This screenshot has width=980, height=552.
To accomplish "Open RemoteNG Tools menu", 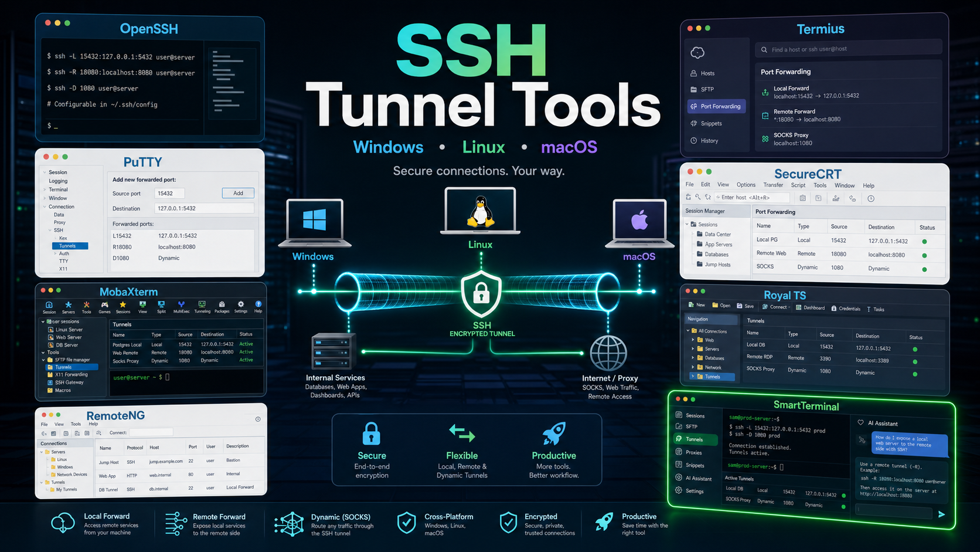I will 76,424.
